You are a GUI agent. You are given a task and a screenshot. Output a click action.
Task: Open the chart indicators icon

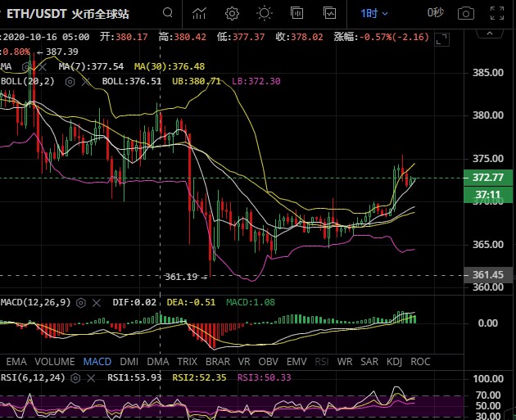point(199,13)
